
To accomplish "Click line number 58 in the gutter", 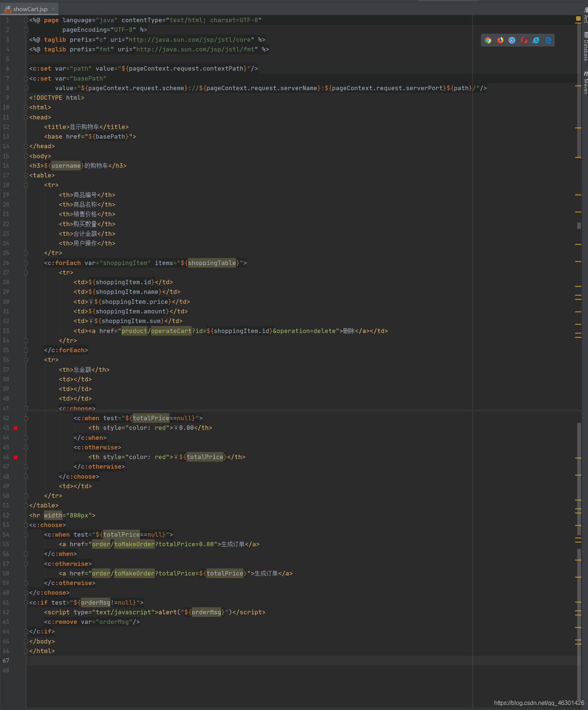I will [x=6, y=574].
